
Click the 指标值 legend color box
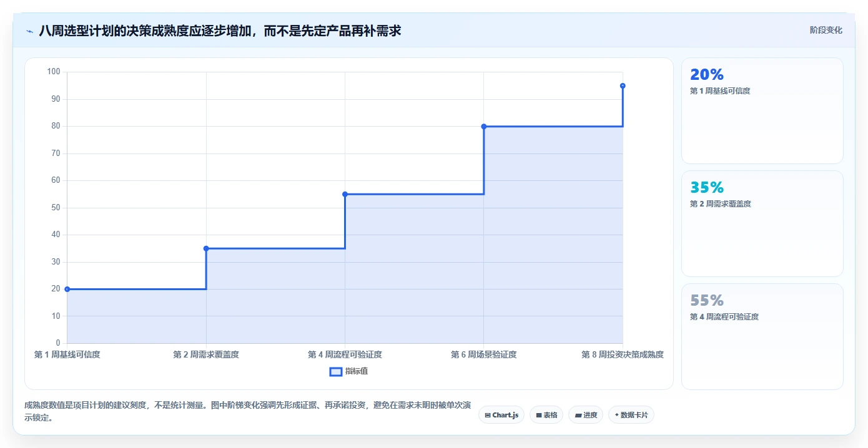click(336, 372)
